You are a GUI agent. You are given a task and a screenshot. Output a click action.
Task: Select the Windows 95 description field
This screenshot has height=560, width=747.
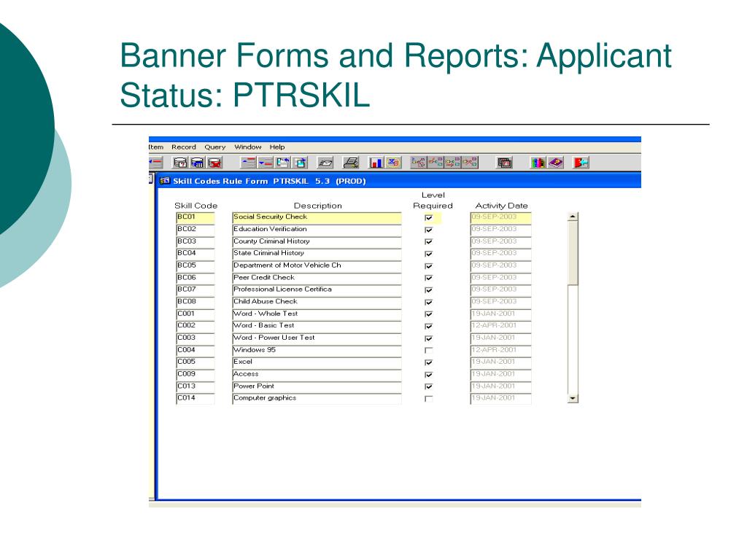317,351
